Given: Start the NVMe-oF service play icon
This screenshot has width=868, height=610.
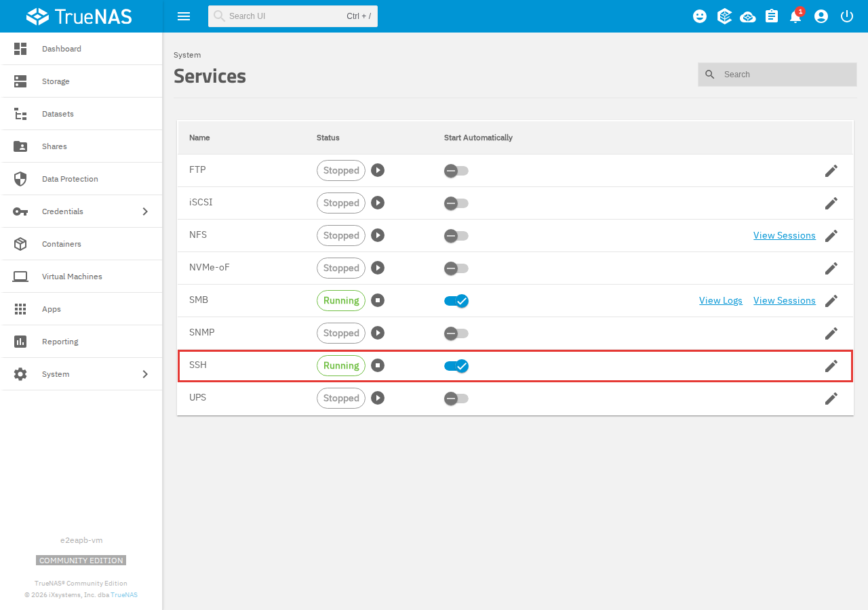Looking at the screenshot, I should (x=378, y=268).
